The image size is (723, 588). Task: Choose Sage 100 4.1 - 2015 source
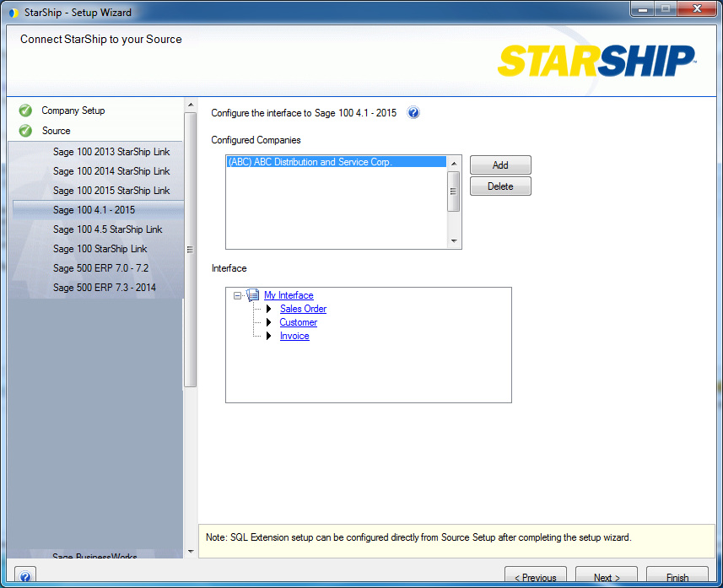(x=98, y=210)
